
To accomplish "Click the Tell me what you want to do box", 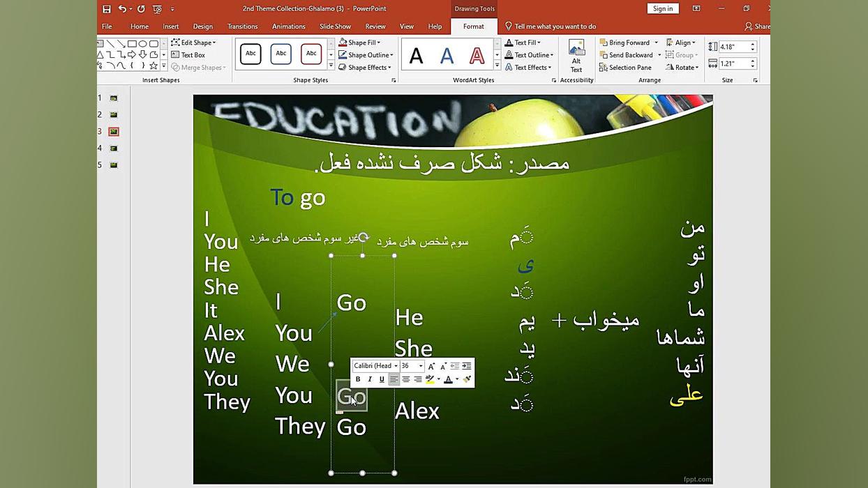I will pos(551,26).
